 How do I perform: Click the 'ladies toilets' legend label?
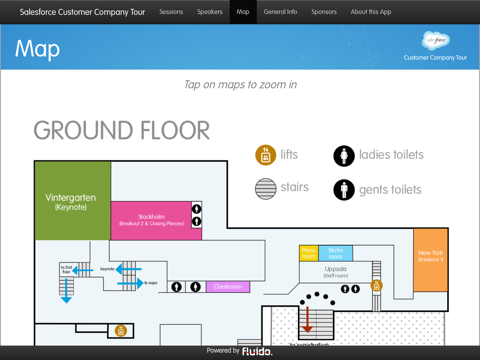pyautogui.click(x=391, y=155)
